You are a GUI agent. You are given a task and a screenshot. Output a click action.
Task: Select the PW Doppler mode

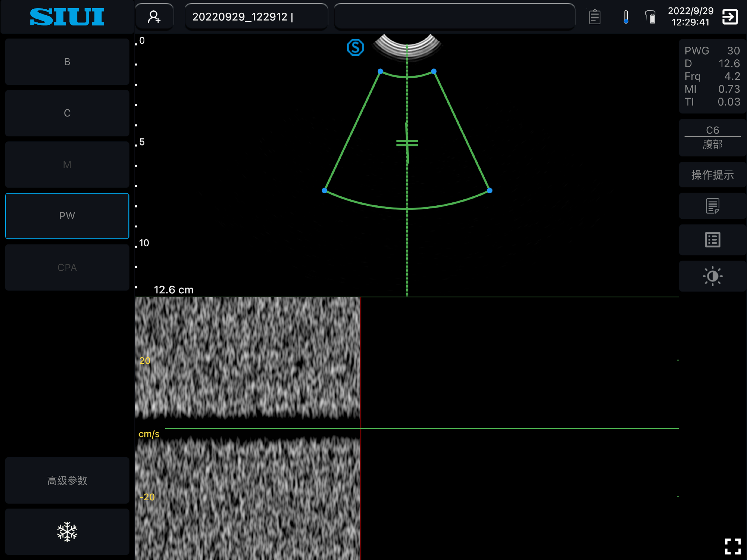click(67, 216)
